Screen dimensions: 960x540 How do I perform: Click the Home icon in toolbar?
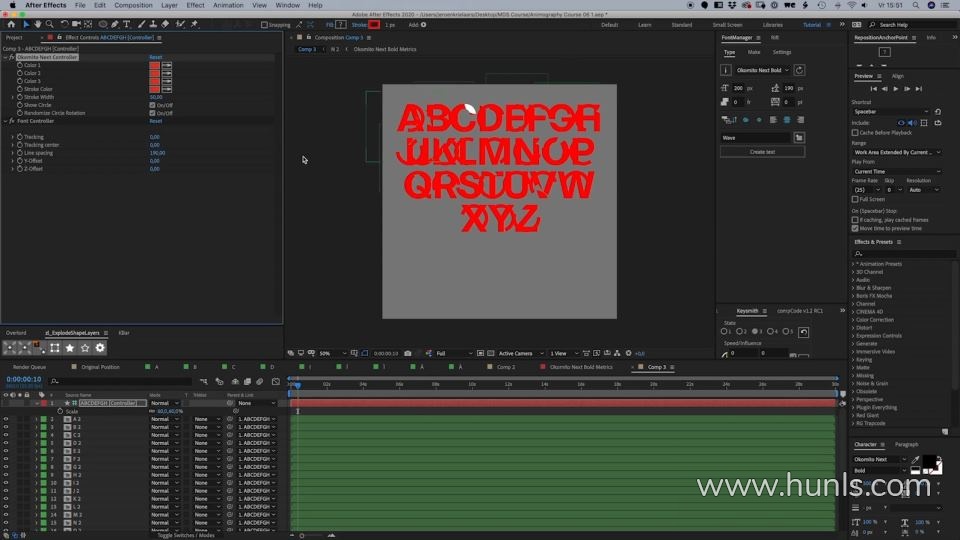click(10, 24)
